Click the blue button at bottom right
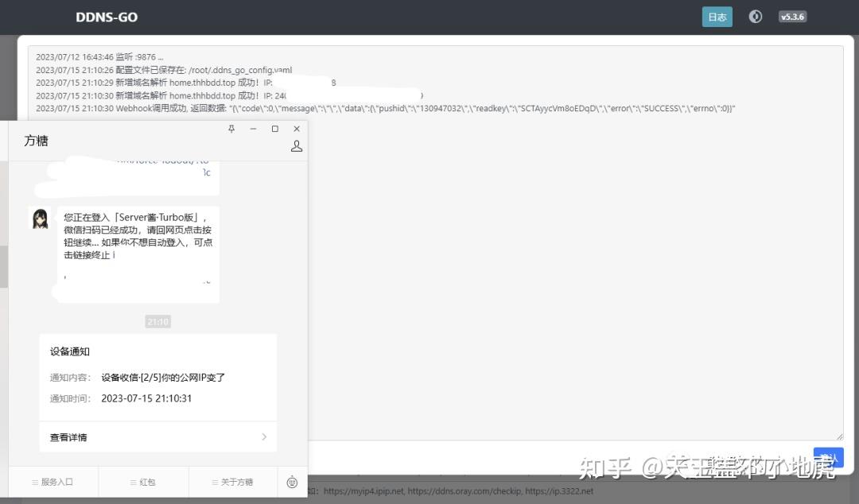The width and height of the screenshot is (859, 504). pos(828,457)
